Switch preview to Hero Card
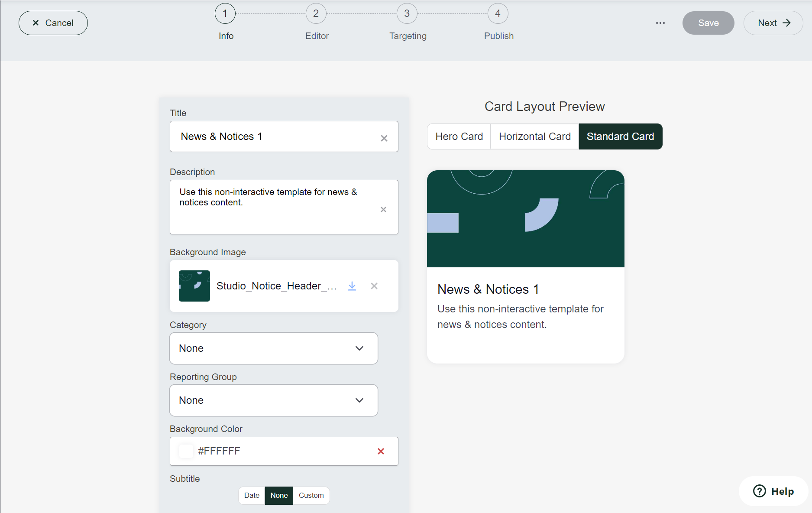Screen dimensions: 812x513 459,136
